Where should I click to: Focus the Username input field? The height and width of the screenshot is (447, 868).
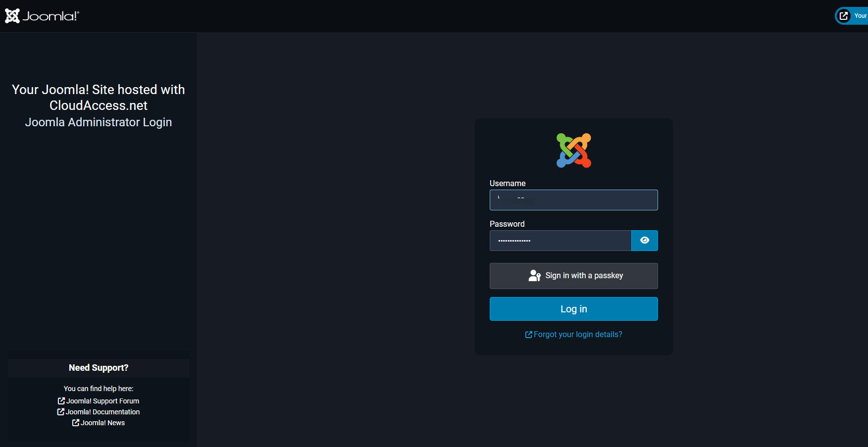(x=574, y=200)
